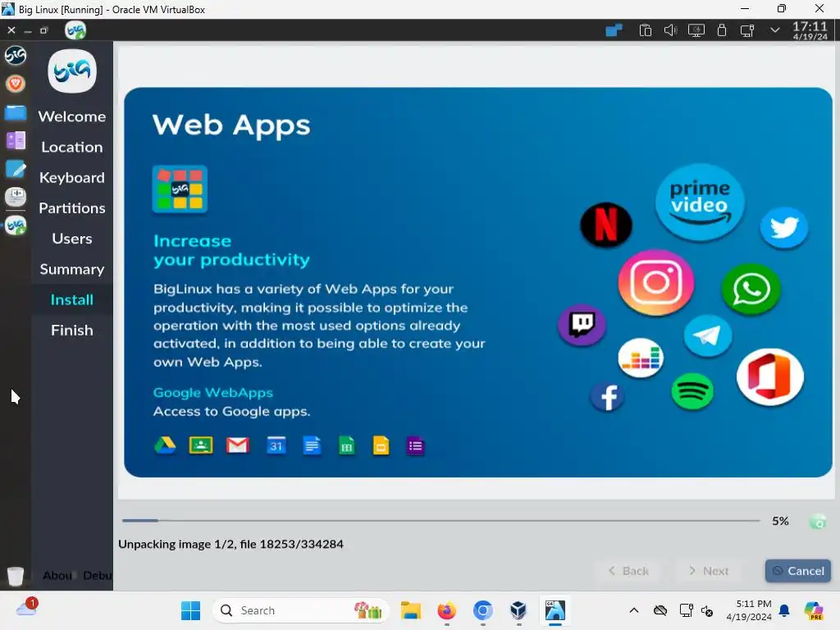Click the installation progress bar
The width and height of the screenshot is (840, 630).
tap(441, 520)
